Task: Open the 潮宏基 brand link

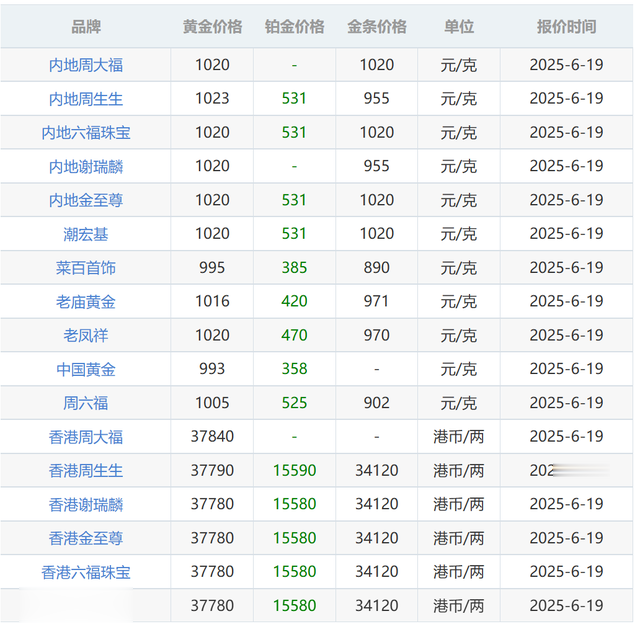Action: (86, 234)
